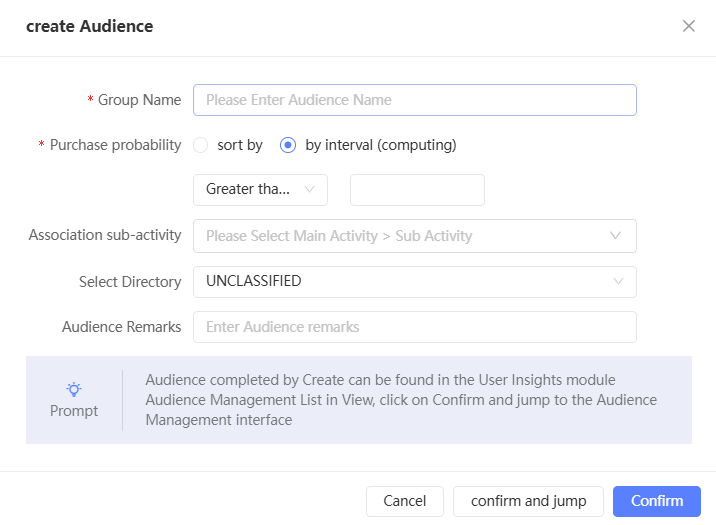Click the 'Audience Remarks' label
This screenshot has width=716, height=525.
(121, 327)
